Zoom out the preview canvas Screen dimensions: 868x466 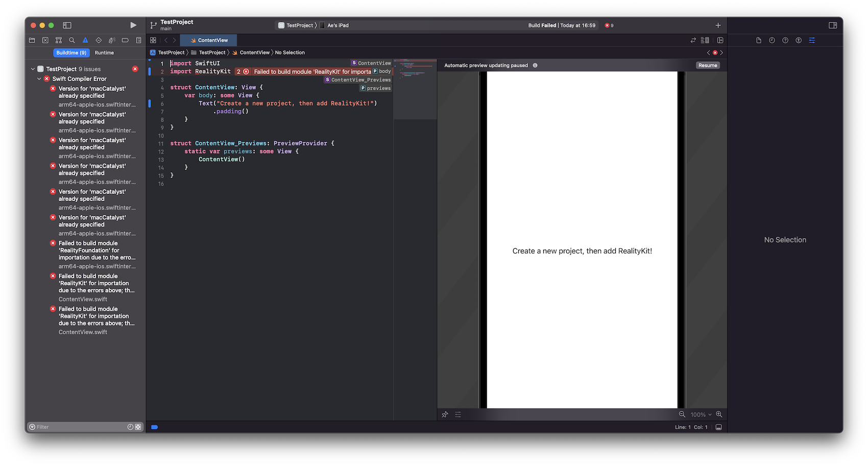(682, 414)
